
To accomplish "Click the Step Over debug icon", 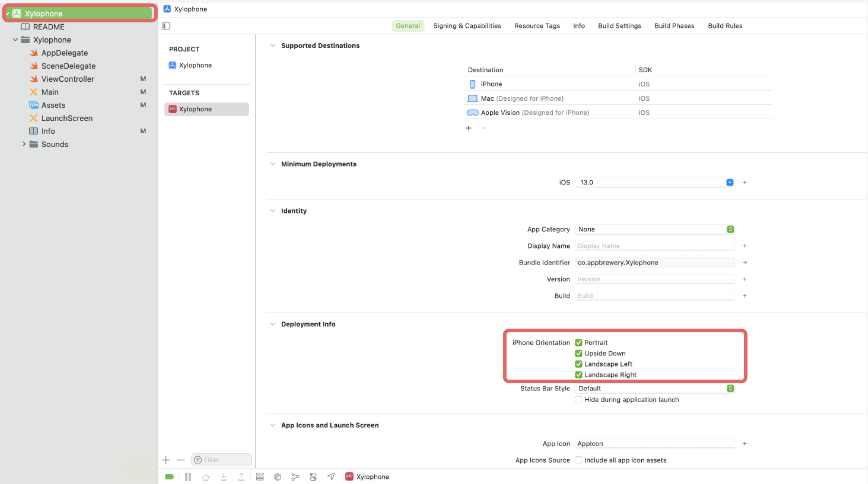I will [x=206, y=477].
